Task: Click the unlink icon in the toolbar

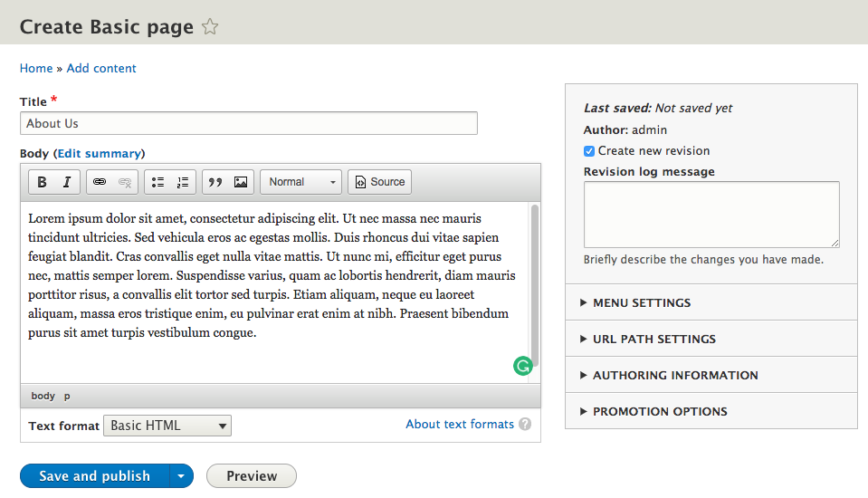Action: 125,182
